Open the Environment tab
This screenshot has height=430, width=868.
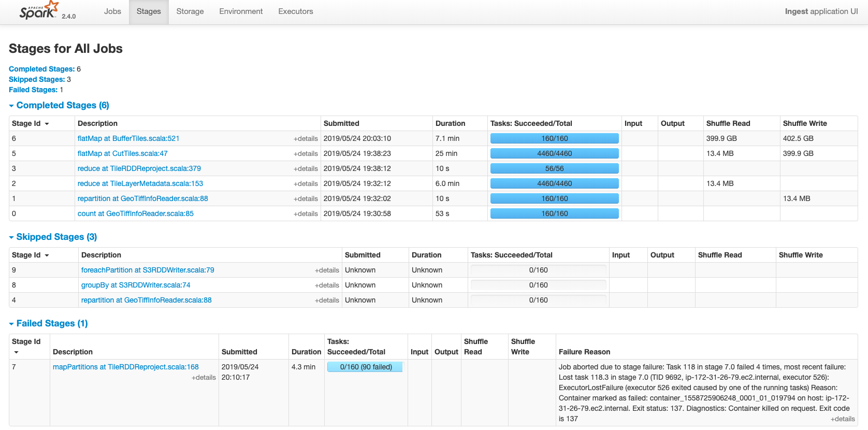tap(241, 11)
